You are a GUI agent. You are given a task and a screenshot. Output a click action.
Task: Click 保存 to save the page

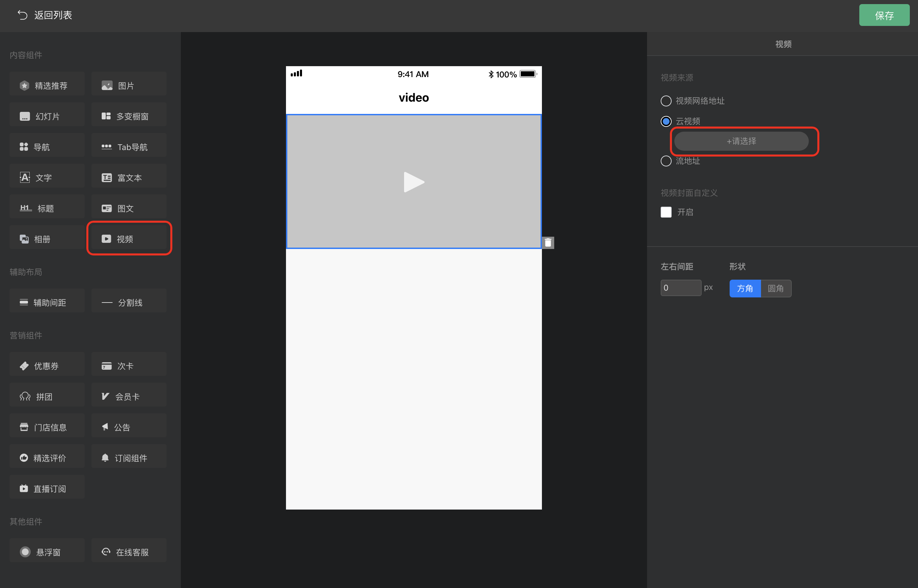tap(883, 15)
